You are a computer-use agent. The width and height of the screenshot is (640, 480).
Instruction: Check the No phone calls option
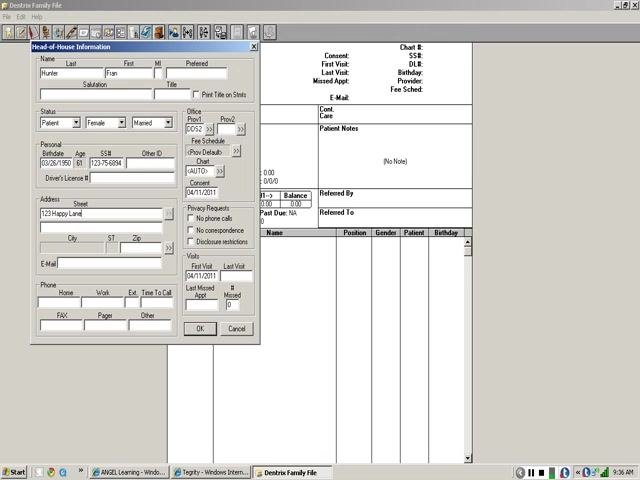coord(191,218)
